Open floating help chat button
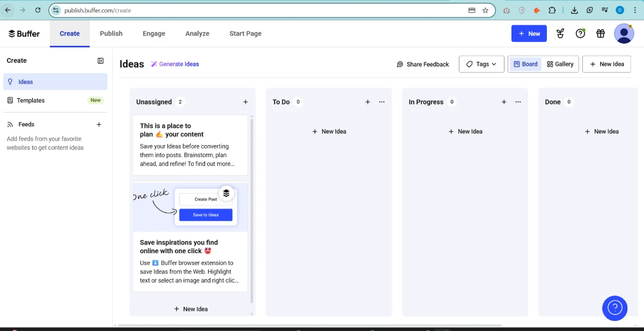This screenshot has width=644, height=331. pyautogui.click(x=614, y=308)
